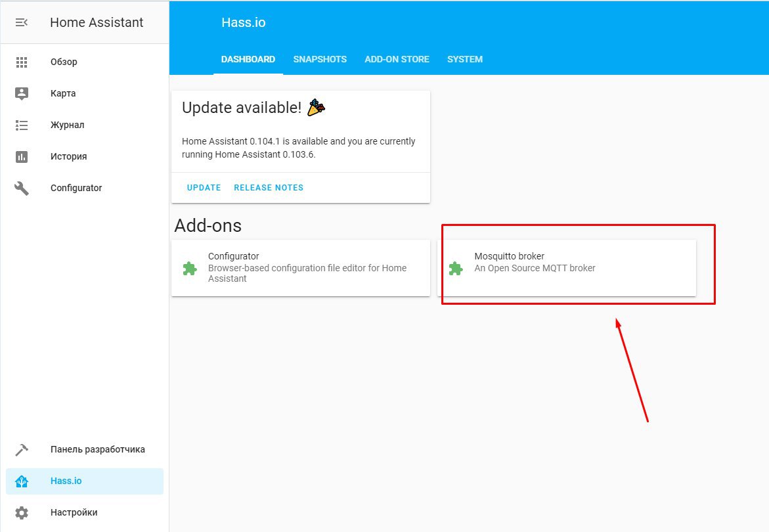Click the Mosquitto broker puzzle icon
Screen dimensions: 769x532
(x=456, y=269)
